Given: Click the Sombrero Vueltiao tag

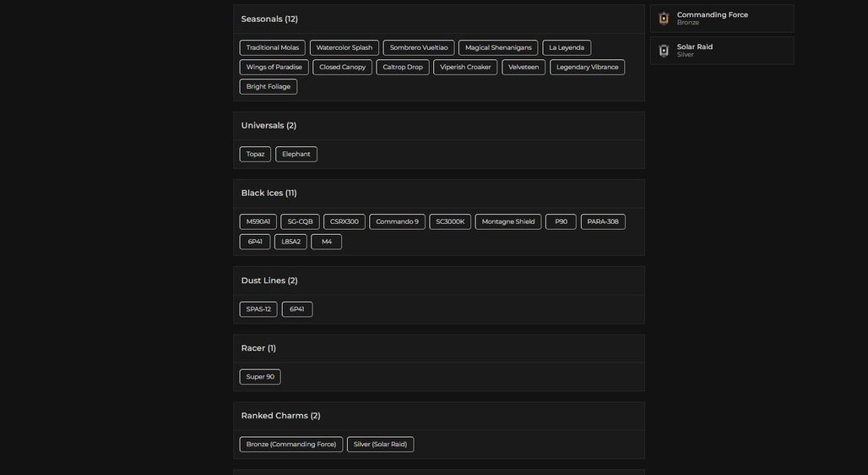Looking at the screenshot, I should tap(419, 47).
